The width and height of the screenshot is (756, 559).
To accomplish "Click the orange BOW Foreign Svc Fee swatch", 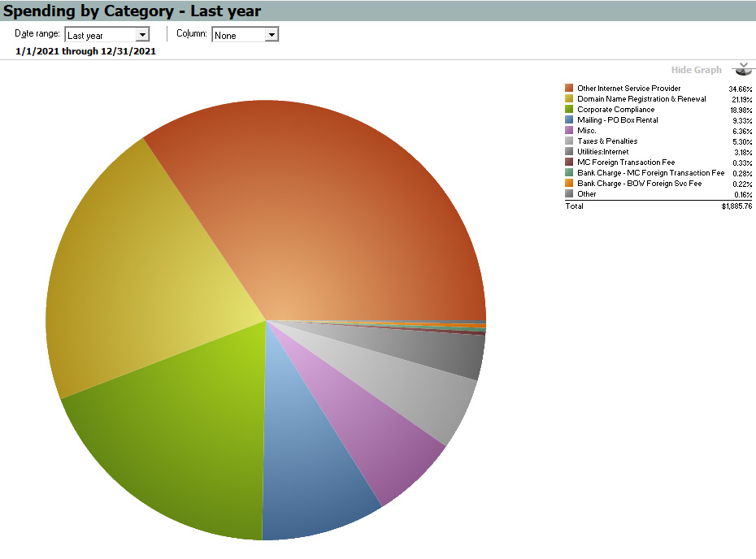I will (570, 183).
